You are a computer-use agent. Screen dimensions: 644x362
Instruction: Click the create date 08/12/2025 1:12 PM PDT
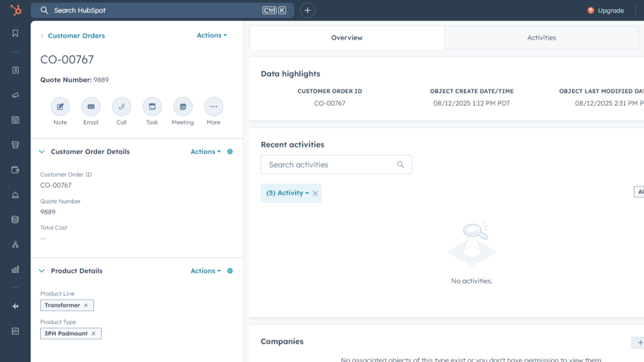click(x=472, y=103)
